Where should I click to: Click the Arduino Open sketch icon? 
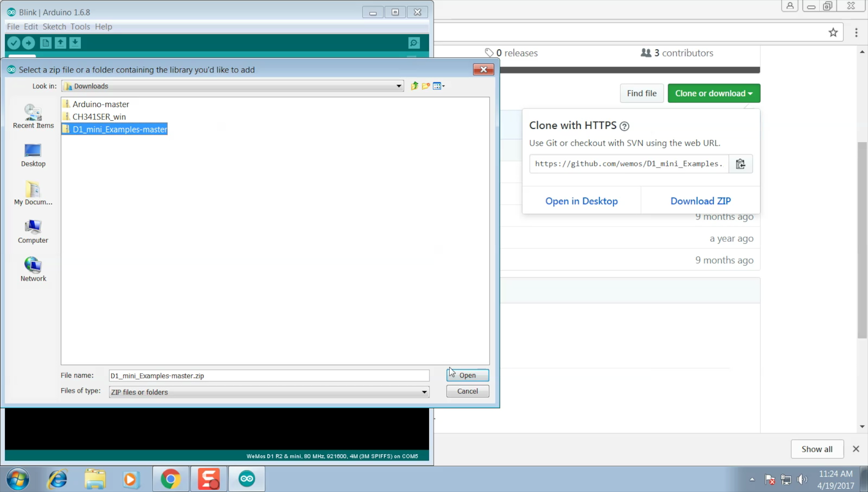pos(60,43)
